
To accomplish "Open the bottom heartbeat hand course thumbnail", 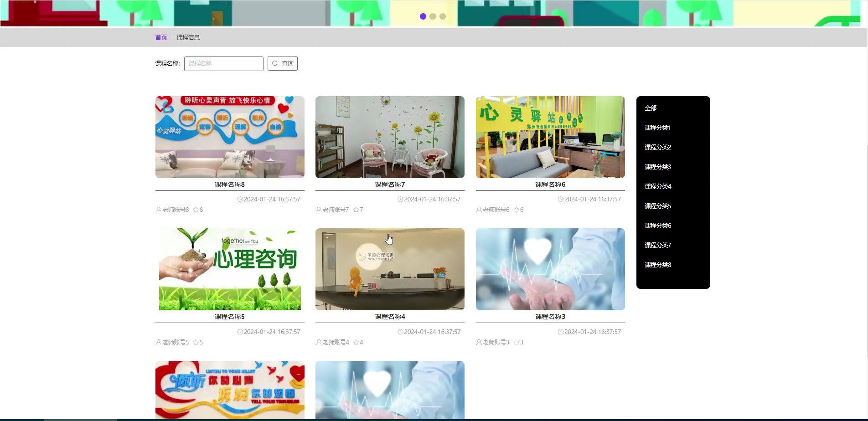I will pyautogui.click(x=390, y=390).
